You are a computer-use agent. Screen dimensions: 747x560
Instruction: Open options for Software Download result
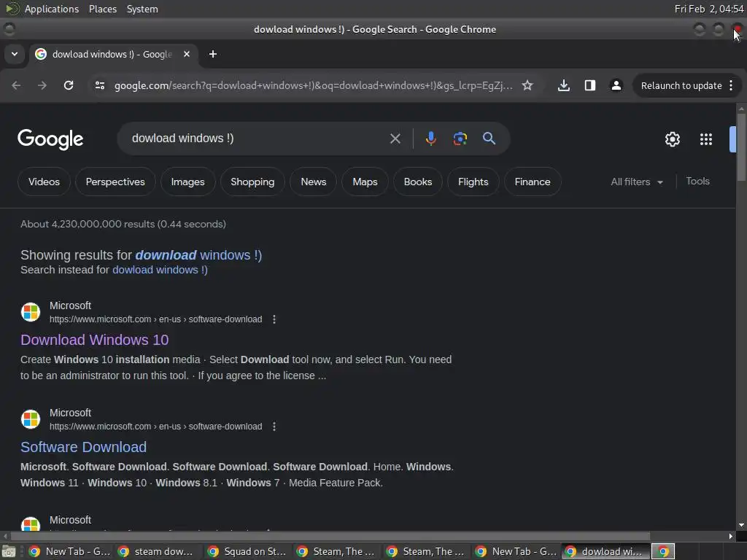point(274,427)
